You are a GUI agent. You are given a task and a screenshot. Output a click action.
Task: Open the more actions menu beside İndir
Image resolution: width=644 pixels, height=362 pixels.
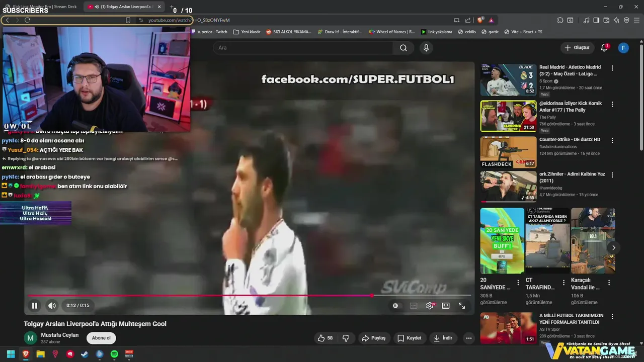tap(469, 338)
